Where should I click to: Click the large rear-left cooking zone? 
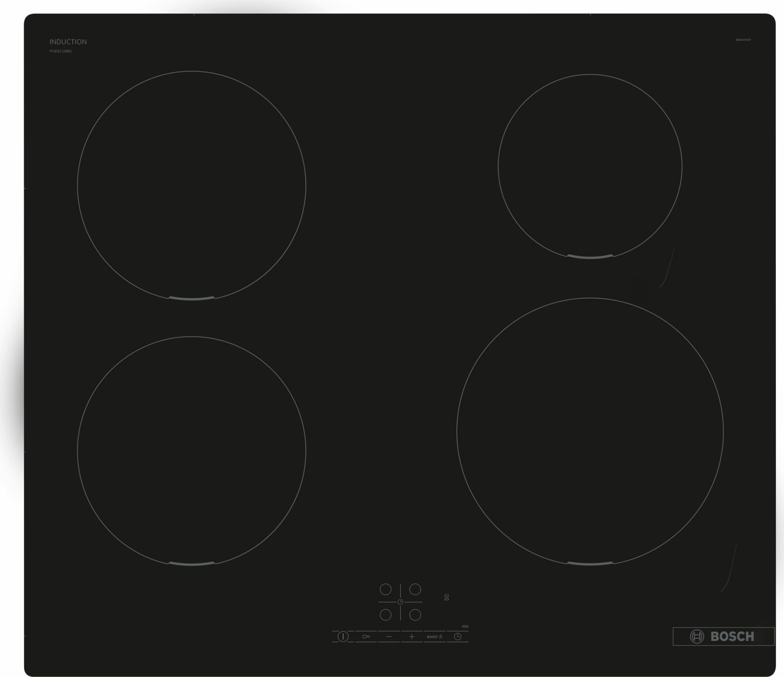(192, 185)
